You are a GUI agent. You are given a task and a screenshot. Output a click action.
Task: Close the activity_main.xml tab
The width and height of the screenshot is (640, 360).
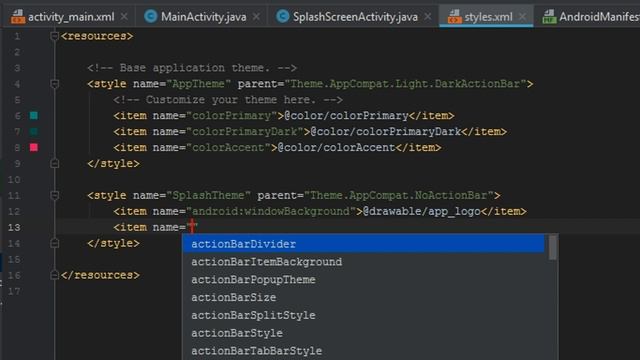[124, 17]
